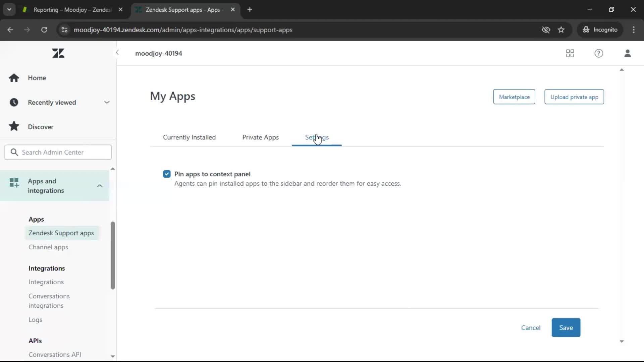Close the Zendesk Support apps tab
Screen dimensions: 644x362
pos(233,10)
